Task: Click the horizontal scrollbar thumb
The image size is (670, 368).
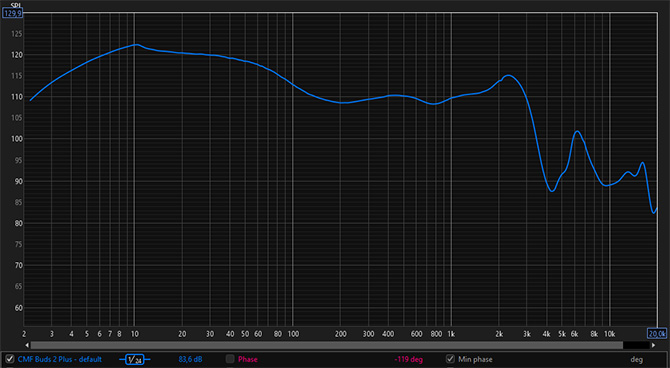Action: click(x=327, y=345)
